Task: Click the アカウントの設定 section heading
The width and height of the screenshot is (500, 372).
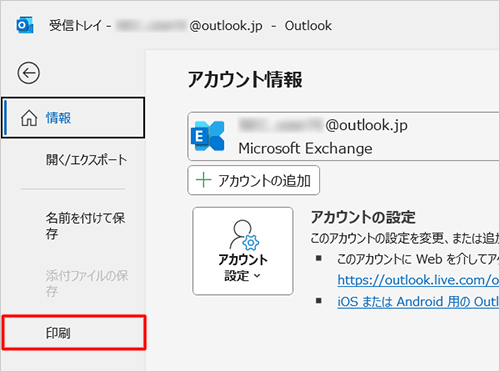Action: pos(363,217)
